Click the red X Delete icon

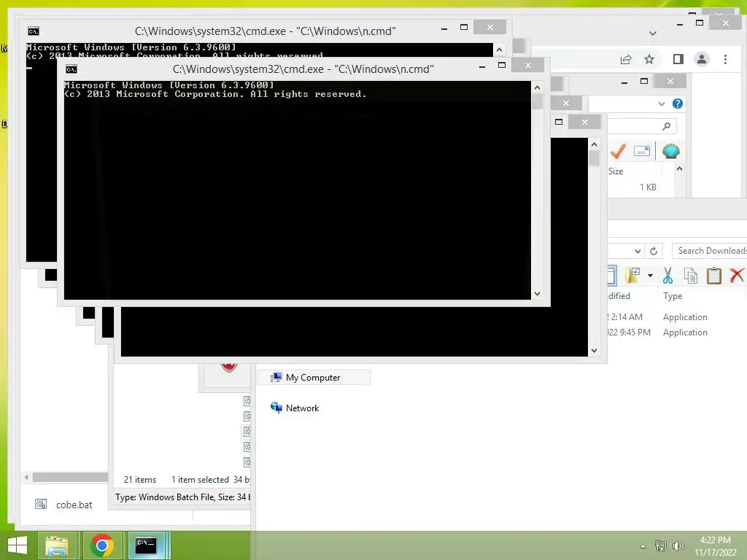pyautogui.click(x=737, y=275)
